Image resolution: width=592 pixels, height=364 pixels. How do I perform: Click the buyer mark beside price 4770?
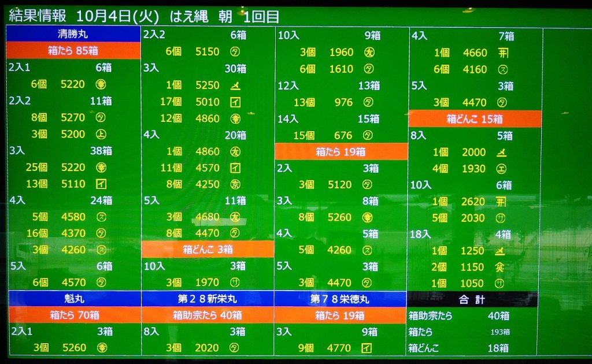click(x=366, y=348)
